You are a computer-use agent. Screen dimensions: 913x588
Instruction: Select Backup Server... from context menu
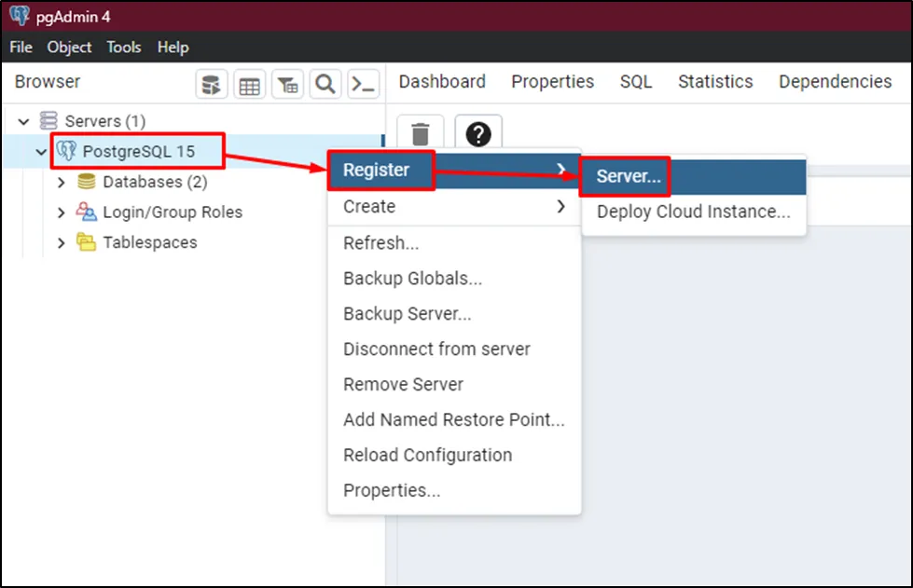(407, 314)
